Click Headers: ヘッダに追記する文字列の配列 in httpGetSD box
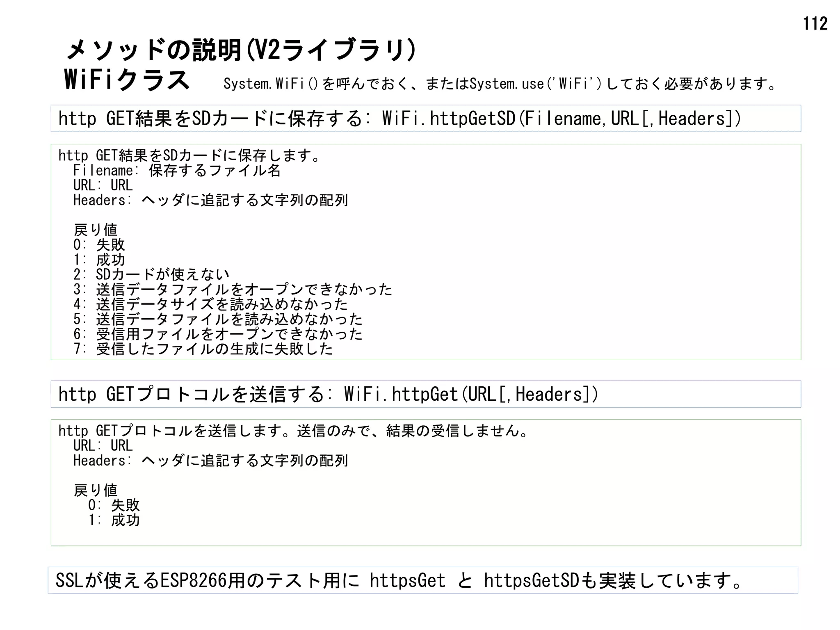The image size is (840, 630). tap(210, 200)
